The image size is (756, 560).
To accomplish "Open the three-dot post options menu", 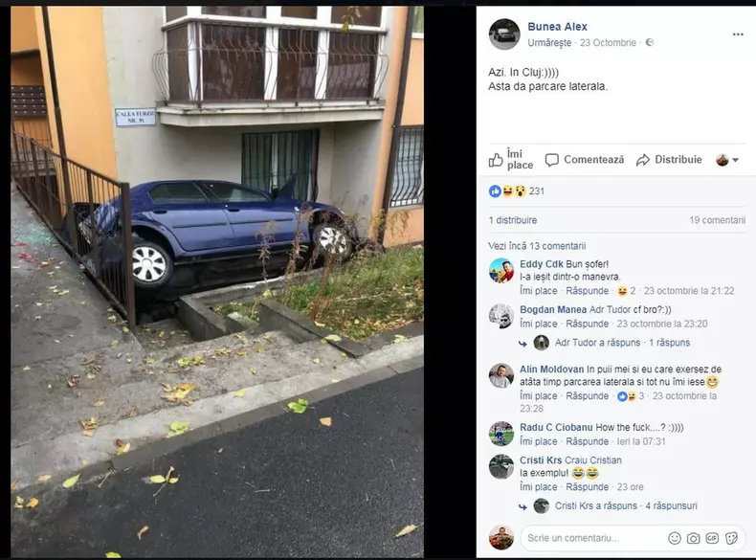I will click(x=738, y=34).
